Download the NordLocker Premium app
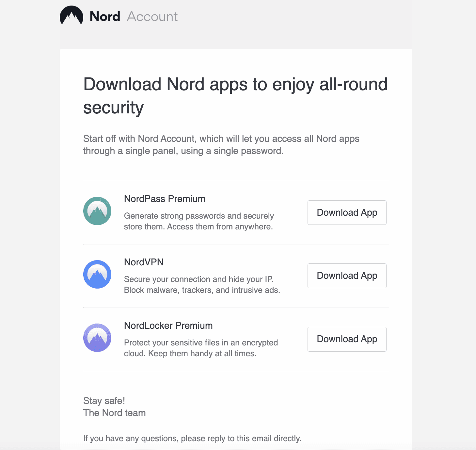This screenshot has height=450, width=476. 347,339
